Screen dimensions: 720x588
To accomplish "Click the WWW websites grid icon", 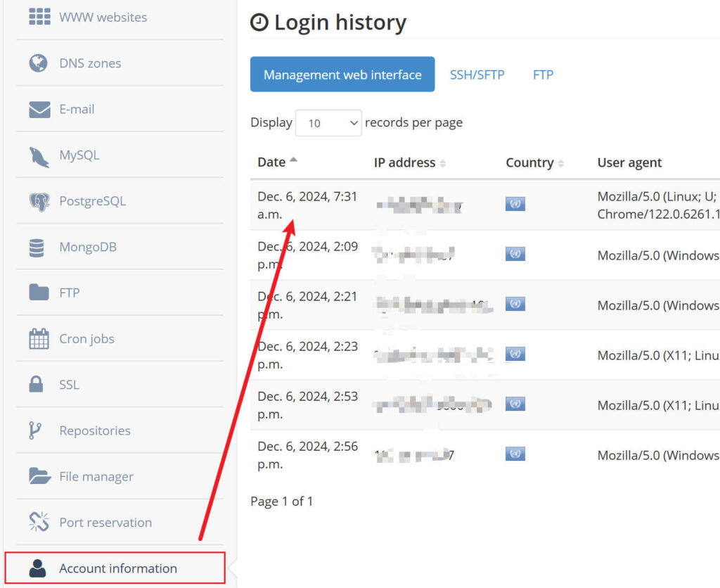I will pos(39,17).
